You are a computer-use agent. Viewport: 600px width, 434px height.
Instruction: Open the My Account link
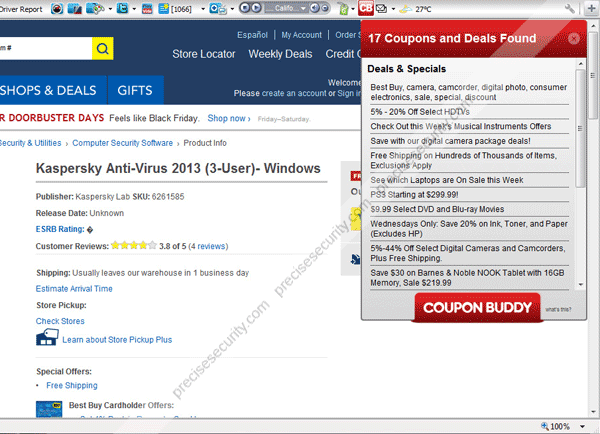click(302, 35)
